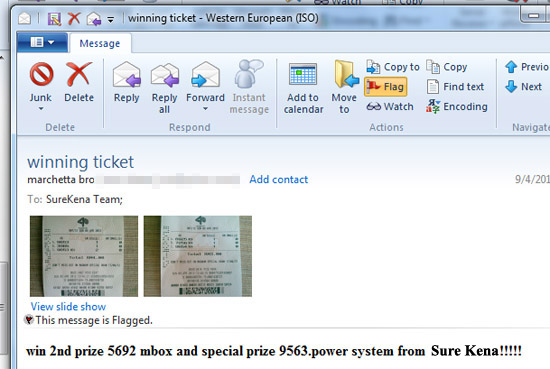Delete this email via ribbon Delete
This screenshot has height=369, width=550.
[79, 82]
